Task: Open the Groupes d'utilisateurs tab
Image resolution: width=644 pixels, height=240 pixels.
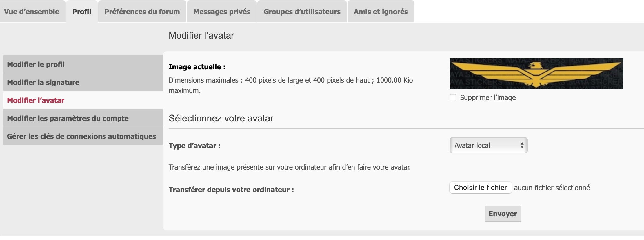Action: pos(302,12)
